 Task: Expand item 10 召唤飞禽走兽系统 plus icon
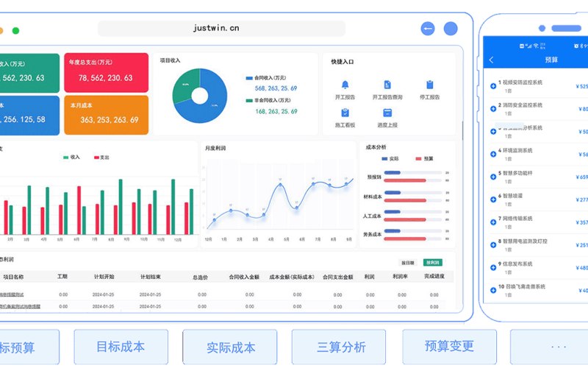(493, 290)
